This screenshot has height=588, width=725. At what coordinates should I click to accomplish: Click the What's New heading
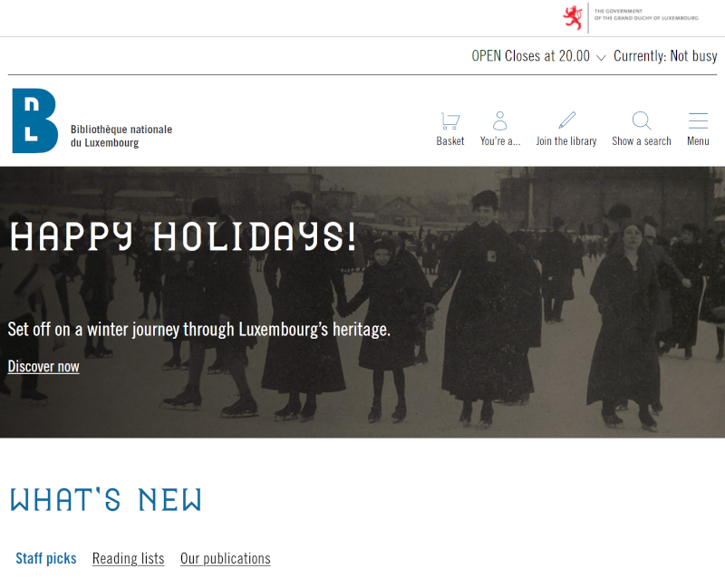(105, 500)
